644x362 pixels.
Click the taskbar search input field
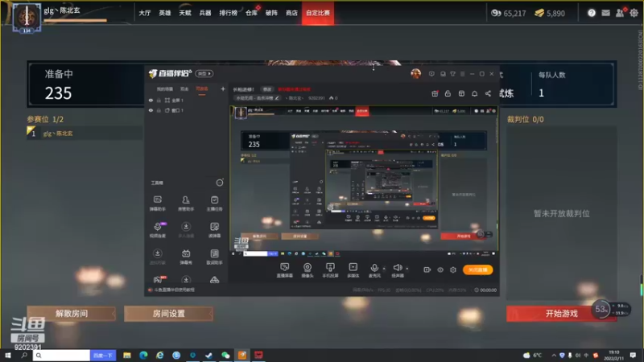click(62, 355)
